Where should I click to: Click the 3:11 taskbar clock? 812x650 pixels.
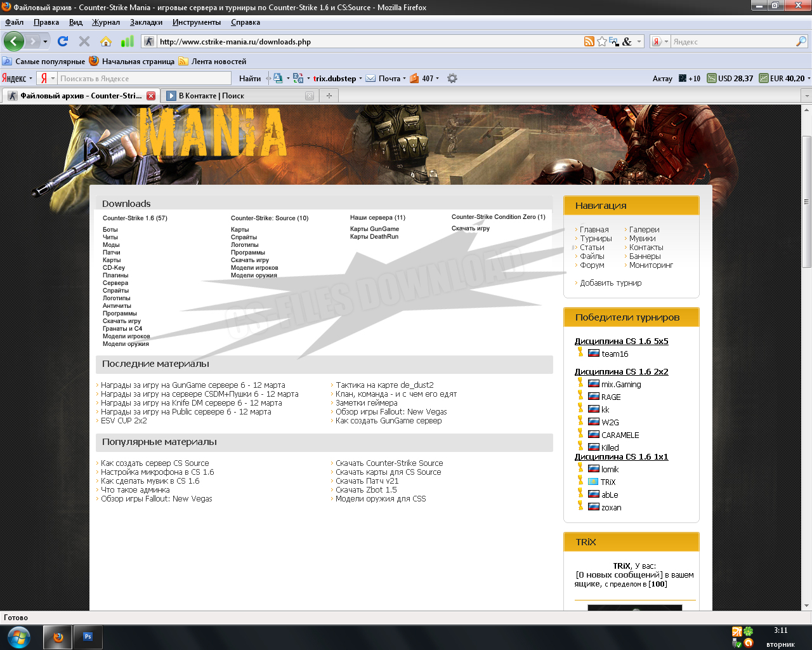pos(780,630)
